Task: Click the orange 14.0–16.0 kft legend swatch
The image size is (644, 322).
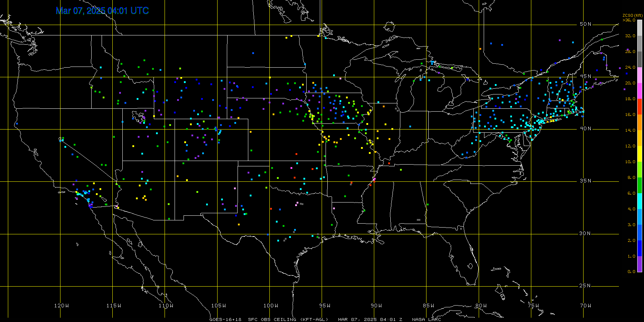Action: 640,122
